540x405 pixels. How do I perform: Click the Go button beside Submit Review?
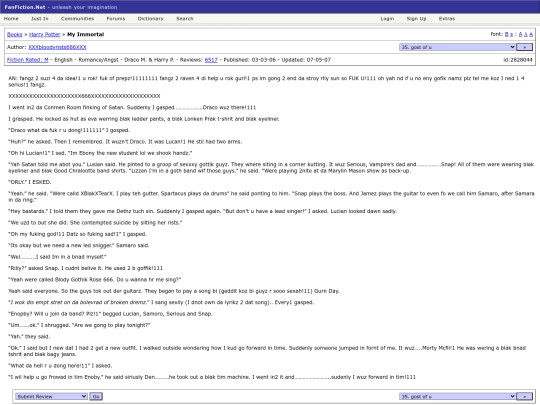coord(96,396)
